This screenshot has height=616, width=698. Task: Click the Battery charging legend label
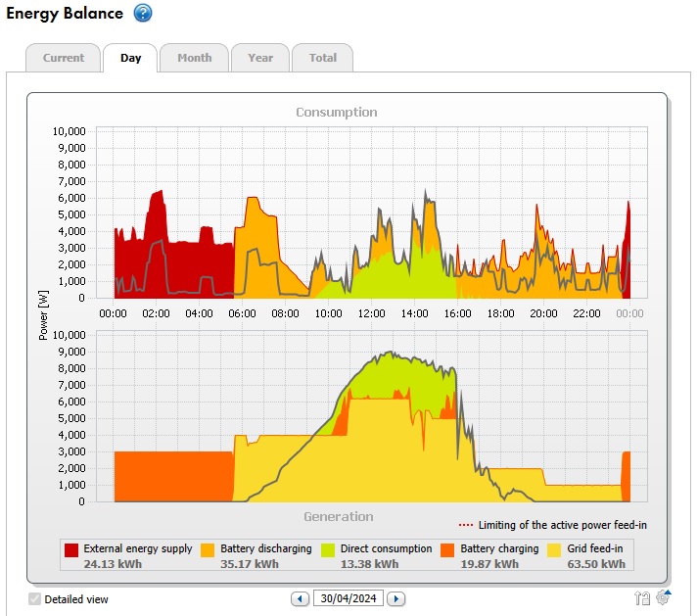click(x=499, y=548)
